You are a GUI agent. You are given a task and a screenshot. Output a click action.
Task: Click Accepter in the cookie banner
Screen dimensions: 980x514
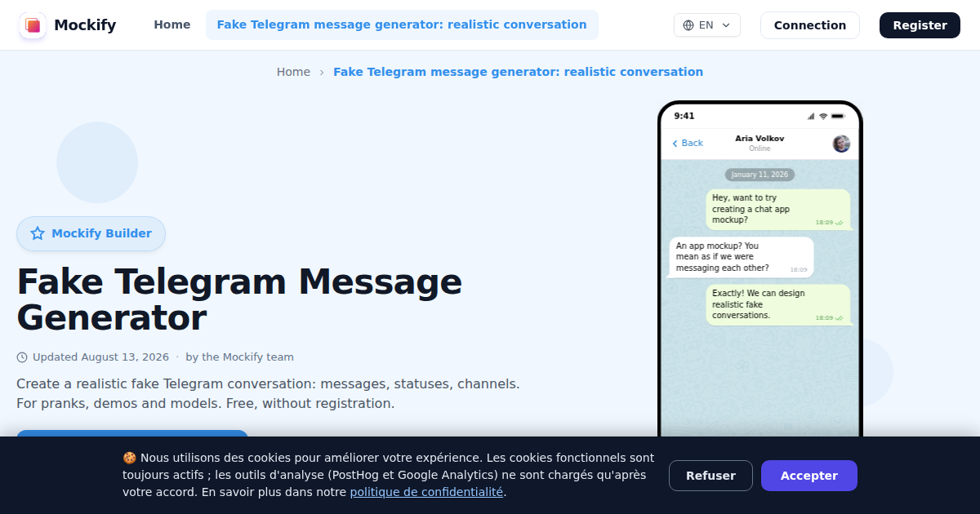point(809,476)
